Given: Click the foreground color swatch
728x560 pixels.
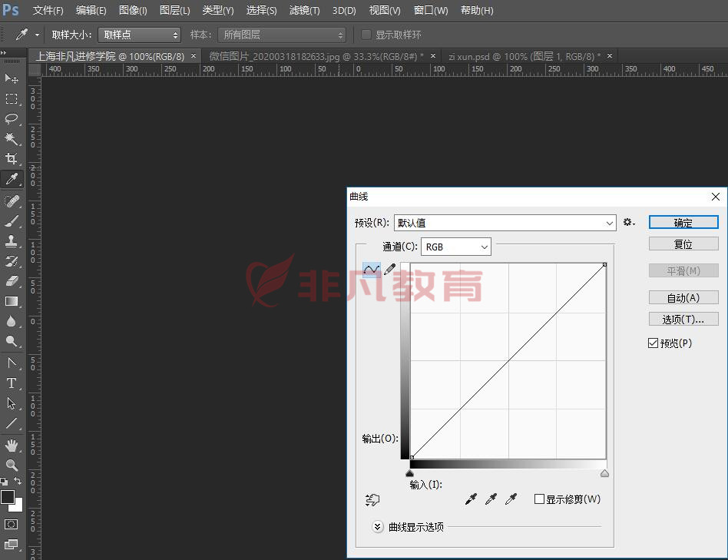Looking at the screenshot, I should [x=7, y=497].
